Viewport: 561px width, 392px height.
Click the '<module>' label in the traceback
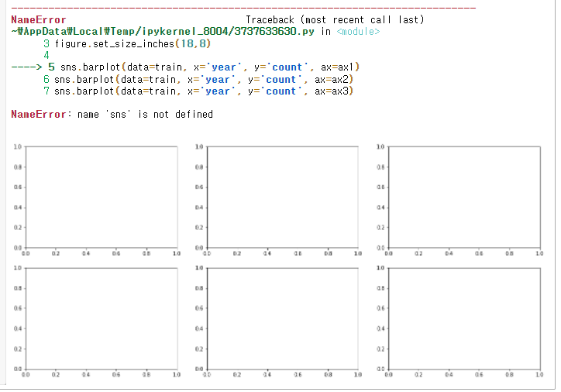(358, 32)
